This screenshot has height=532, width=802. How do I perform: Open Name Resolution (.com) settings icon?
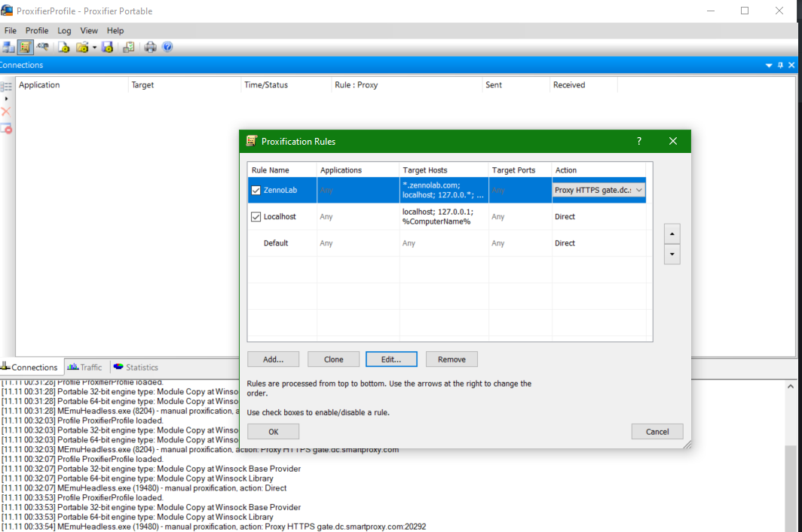coord(43,47)
